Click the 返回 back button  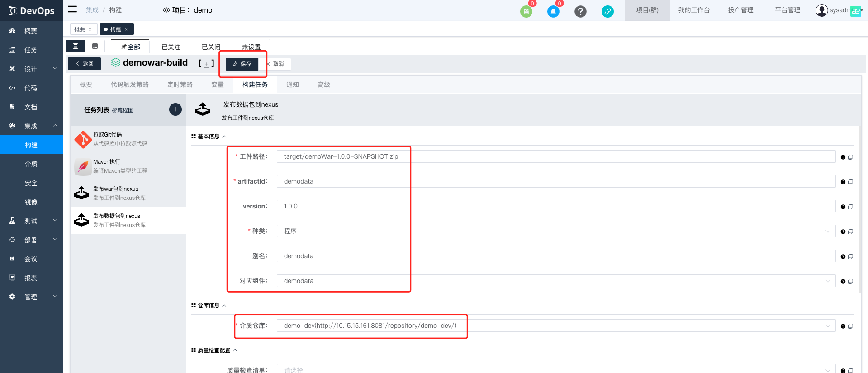(85, 64)
